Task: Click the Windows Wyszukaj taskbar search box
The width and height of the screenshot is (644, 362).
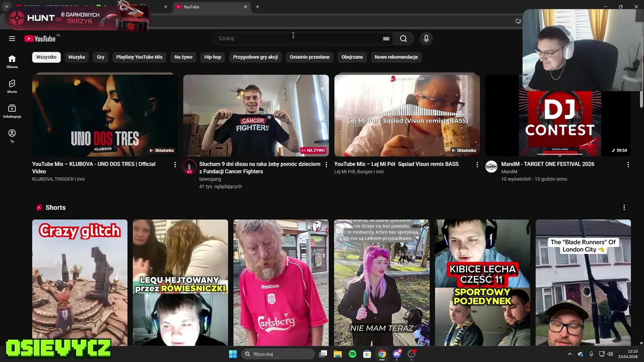Action: click(x=277, y=354)
